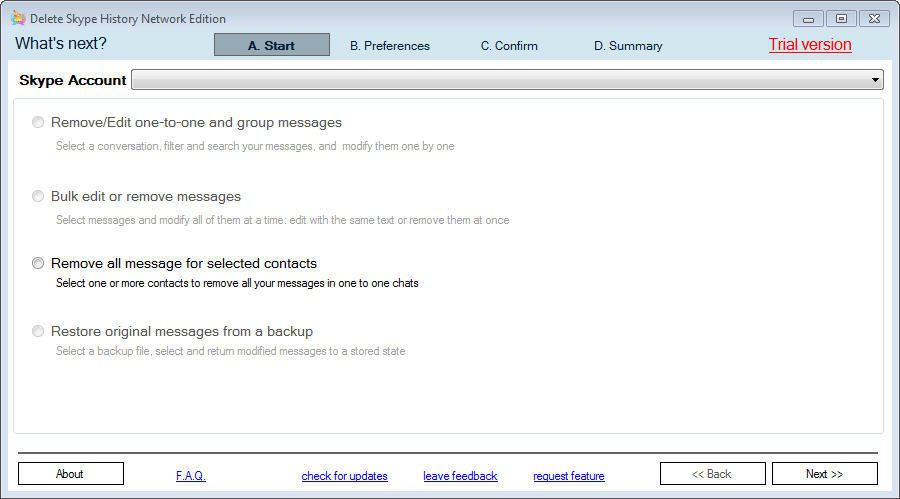Minimize the Delete Skype History window
900x499 pixels.
[808, 19]
